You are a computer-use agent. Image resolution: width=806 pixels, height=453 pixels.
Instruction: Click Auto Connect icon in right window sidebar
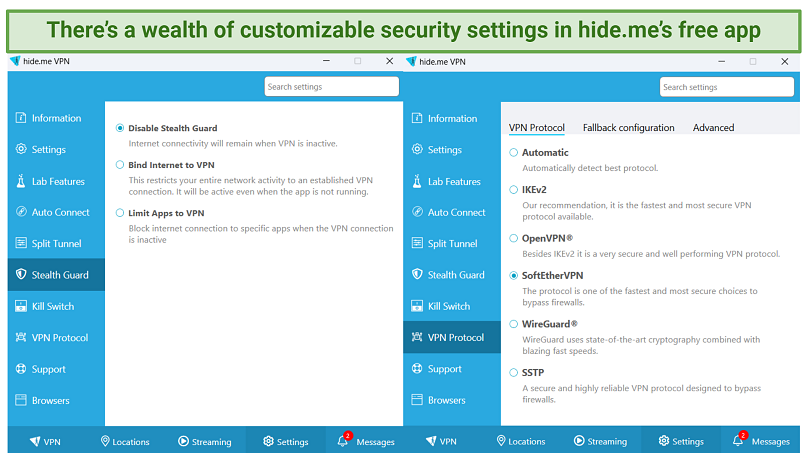[417, 212]
